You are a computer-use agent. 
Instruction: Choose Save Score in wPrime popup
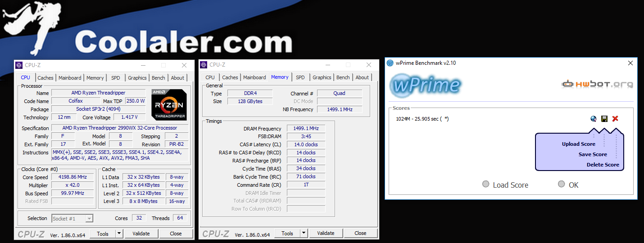[593, 154]
